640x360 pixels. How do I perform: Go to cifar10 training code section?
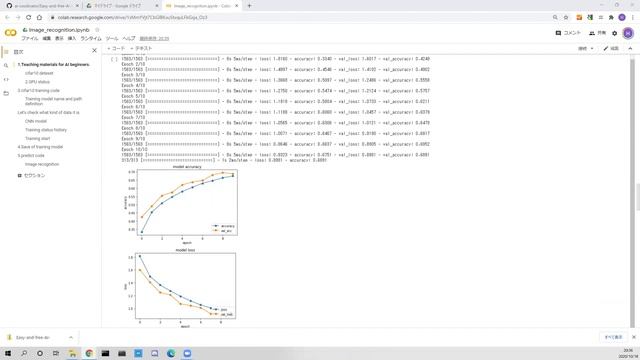coord(38,90)
